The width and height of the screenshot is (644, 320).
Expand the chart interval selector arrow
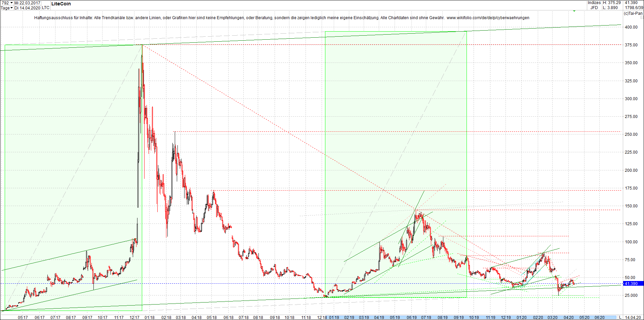pos(11,8)
